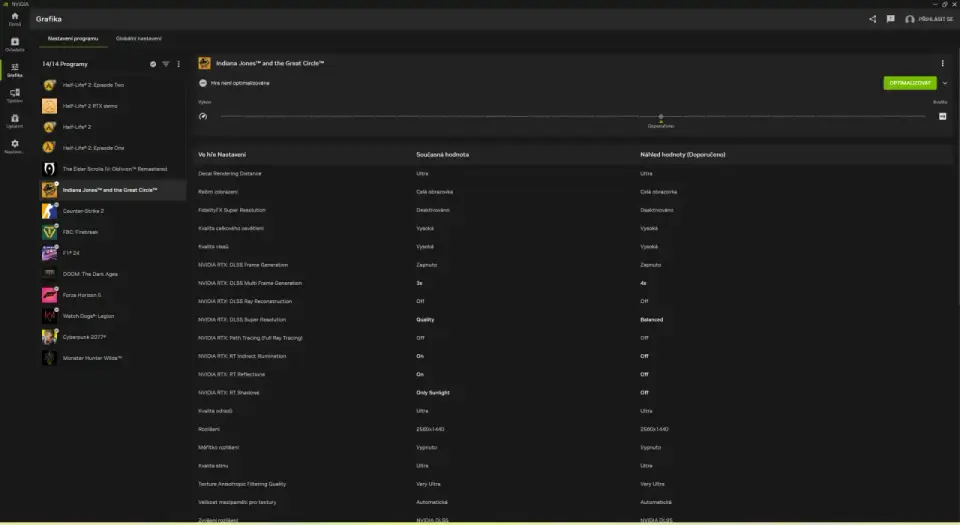Select the Oblivion Remastered icon
The width and height of the screenshot is (960, 525).
(x=49, y=169)
